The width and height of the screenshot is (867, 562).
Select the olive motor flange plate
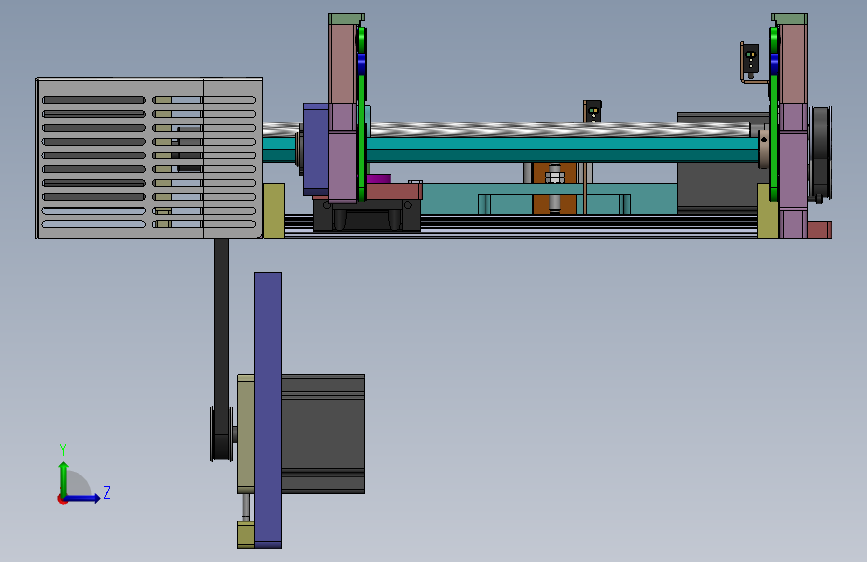[x=246, y=434]
